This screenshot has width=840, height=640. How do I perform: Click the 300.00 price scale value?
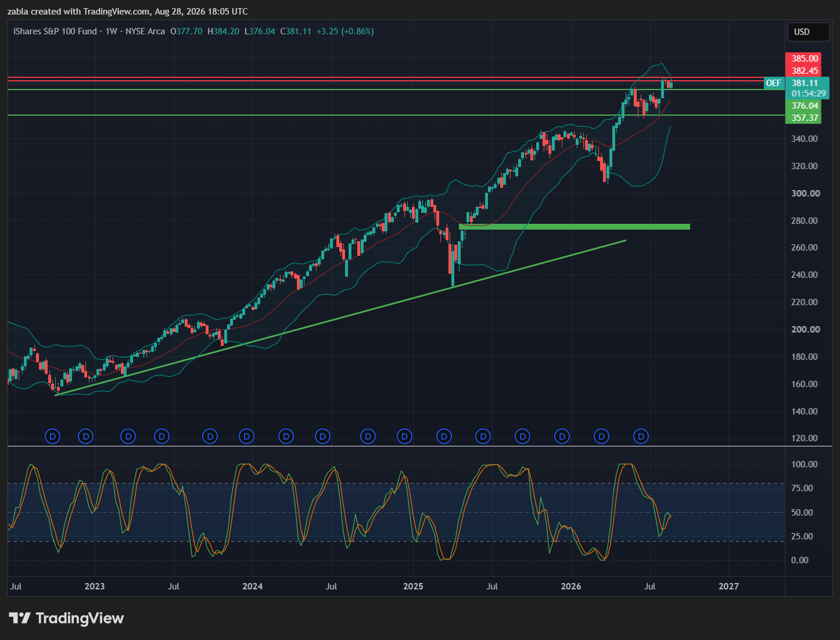click(x=805, y=193)
